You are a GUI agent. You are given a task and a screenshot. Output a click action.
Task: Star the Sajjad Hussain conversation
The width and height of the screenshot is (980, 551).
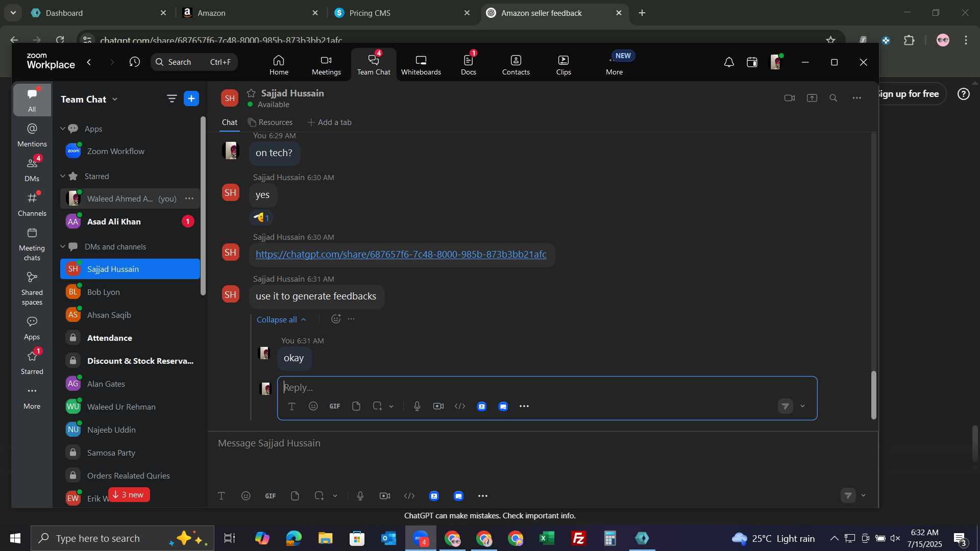pyautogui.click(x=251, y=93)
